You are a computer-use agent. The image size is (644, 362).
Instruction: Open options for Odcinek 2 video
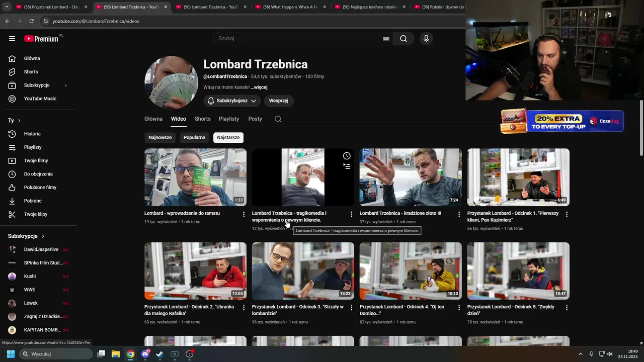point(244,308)
